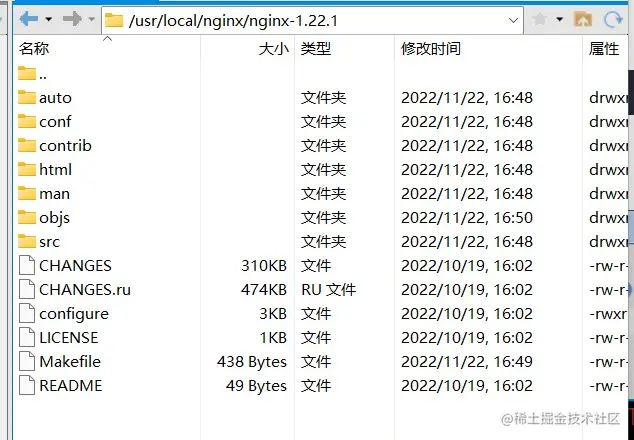
Task: Click the 'CHANGES.ru' file name
Action: pos(85,290)
